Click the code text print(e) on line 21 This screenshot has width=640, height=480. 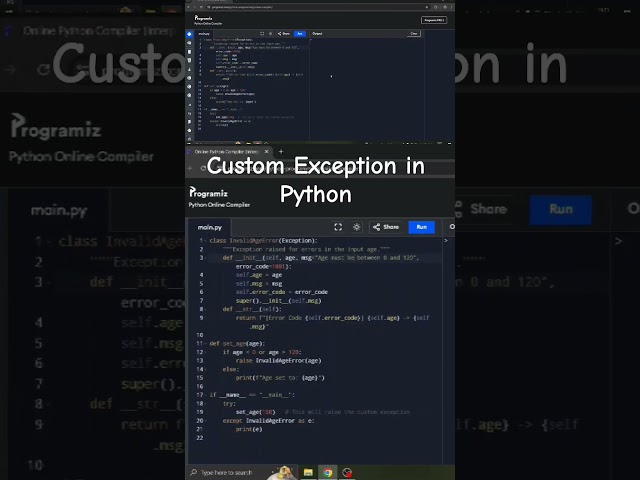point(249,429)
